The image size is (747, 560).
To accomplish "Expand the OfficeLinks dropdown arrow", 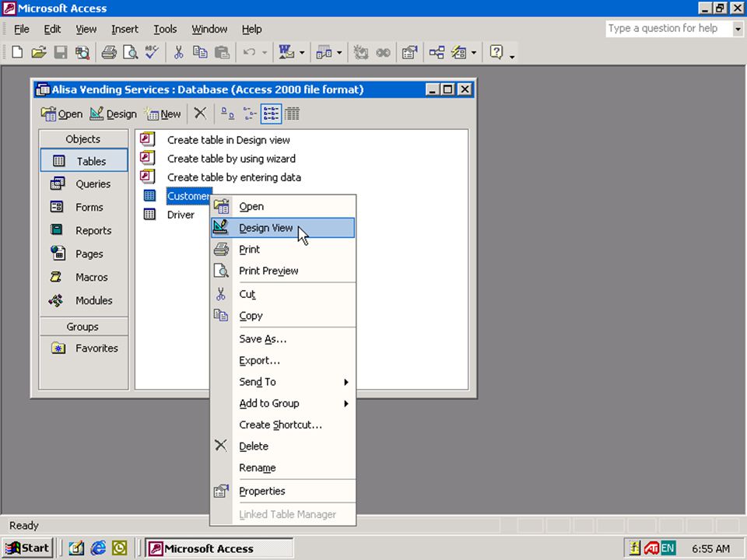I will (x=302, y=52).
